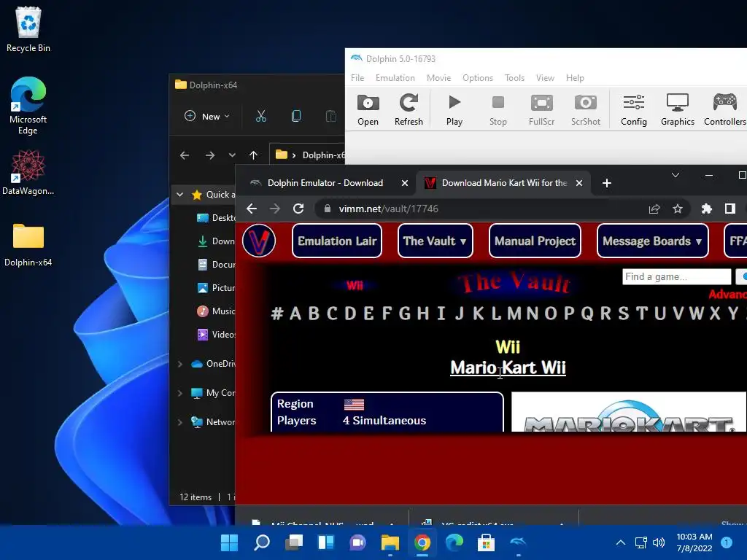Select the DataWagon desktop shortcut
The width and height of the screenshot is (747, 560).
28,172
